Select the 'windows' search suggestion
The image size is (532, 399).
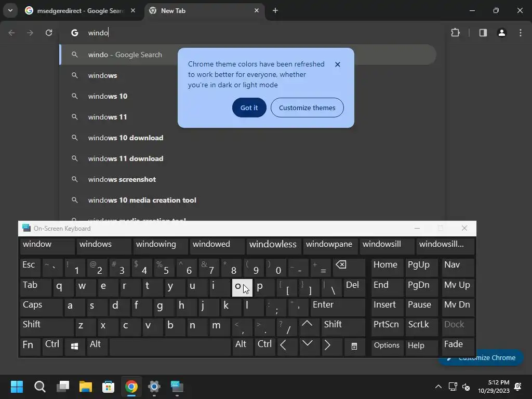click(x=248, y=75)
